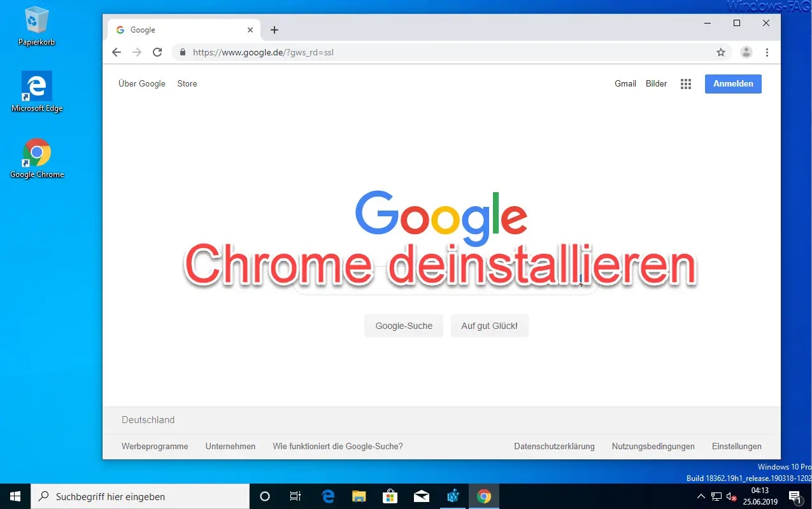Screen dimensions: 812x509
Task: Open Chrome's three-dot menu icon
Action: pos(767,52)
